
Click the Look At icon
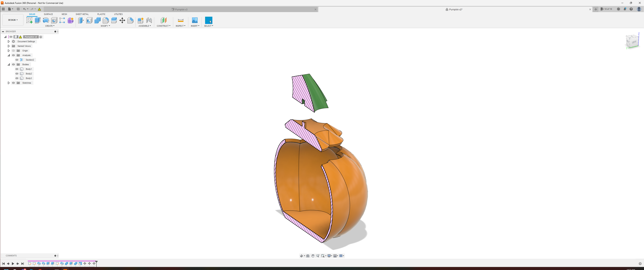(x=308, y=256)
